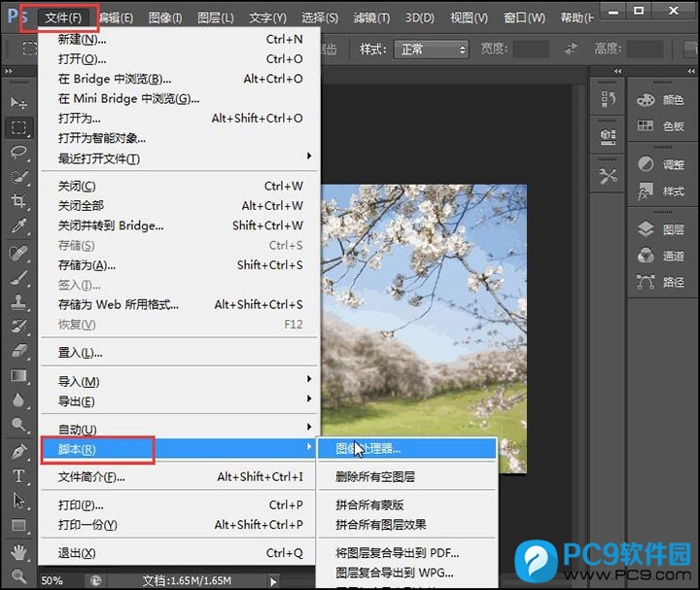Expand the 导入(M) submenu
700x590 pixels.
click(179, 381)
